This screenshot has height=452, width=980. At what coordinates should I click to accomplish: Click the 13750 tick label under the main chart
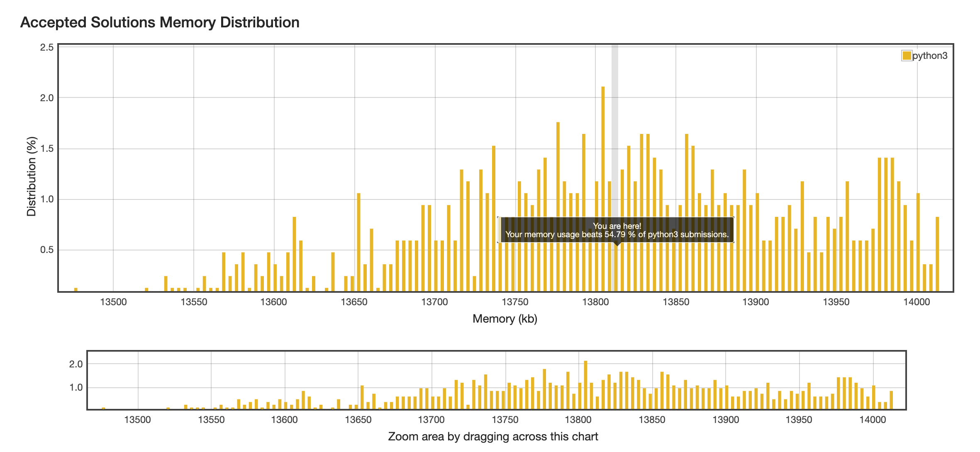[x=515, y=302]
